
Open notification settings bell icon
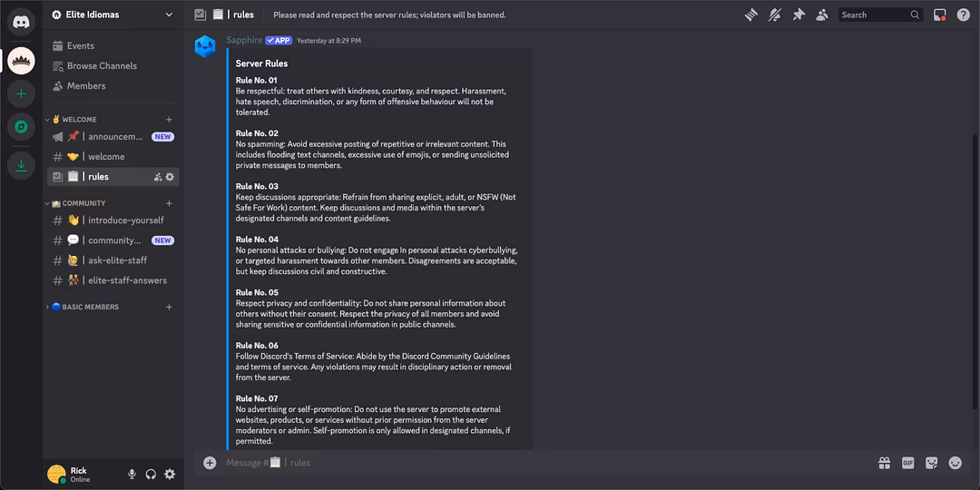tap(775, 15)
